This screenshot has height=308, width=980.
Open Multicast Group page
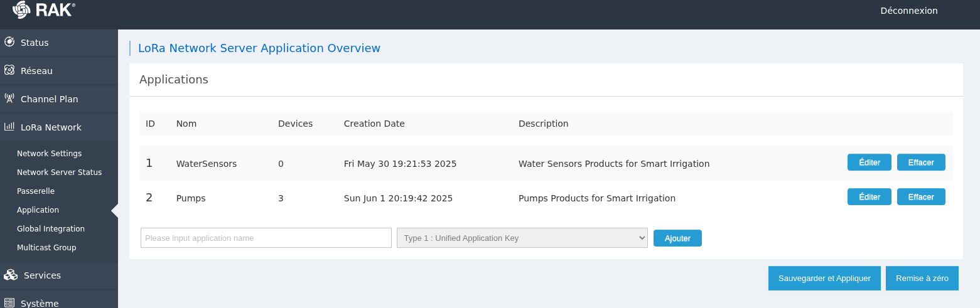[46, 248]
